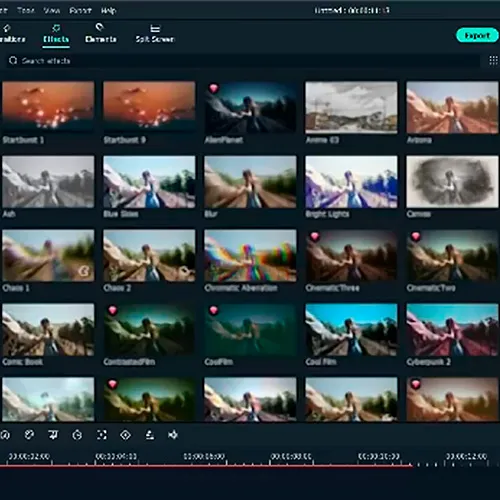Click the download icon on Chaos 1
Viewport: 500px width, 500px height.
point(83,272)
